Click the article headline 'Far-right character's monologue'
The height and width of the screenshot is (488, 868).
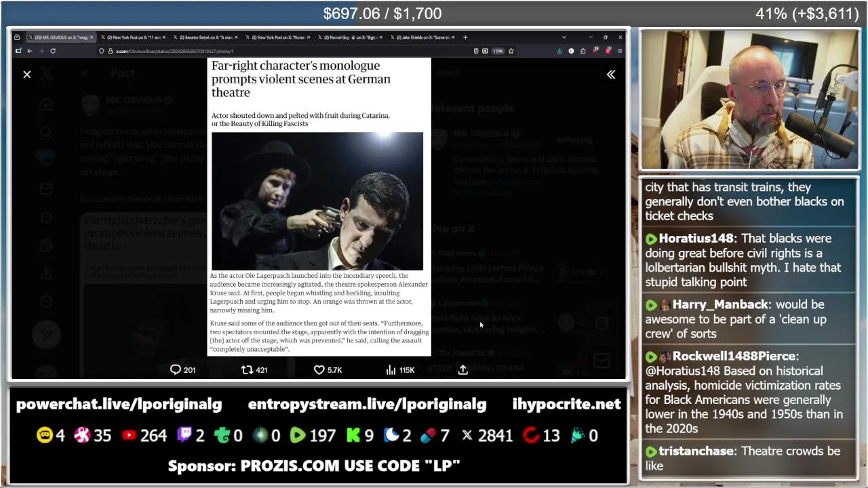pos(301,79)
